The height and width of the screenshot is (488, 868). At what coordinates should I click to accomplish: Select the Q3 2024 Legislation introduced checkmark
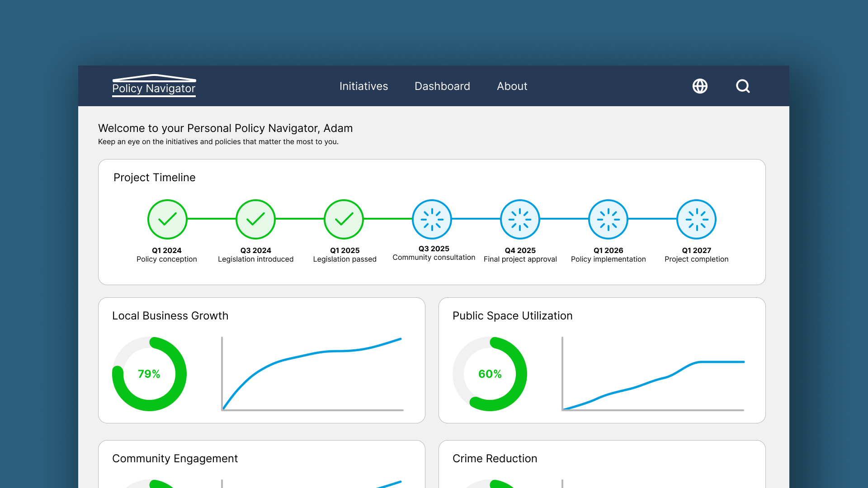pos(255,219)
